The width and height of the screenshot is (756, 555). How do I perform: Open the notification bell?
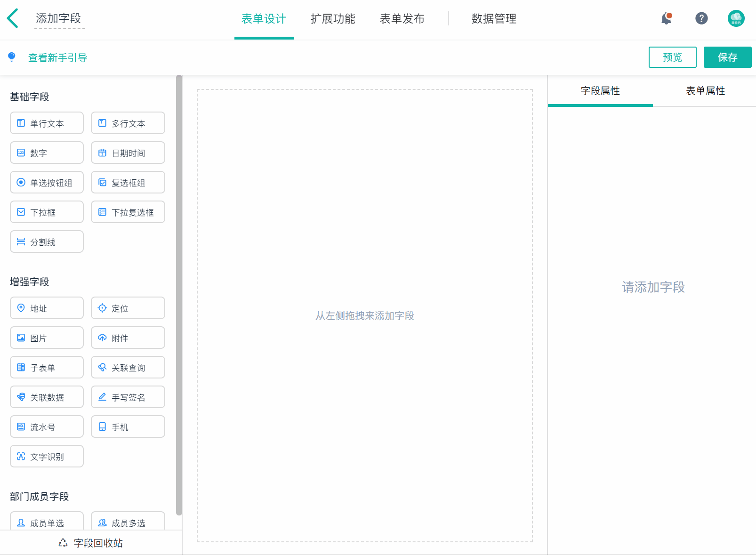point(666,18)
